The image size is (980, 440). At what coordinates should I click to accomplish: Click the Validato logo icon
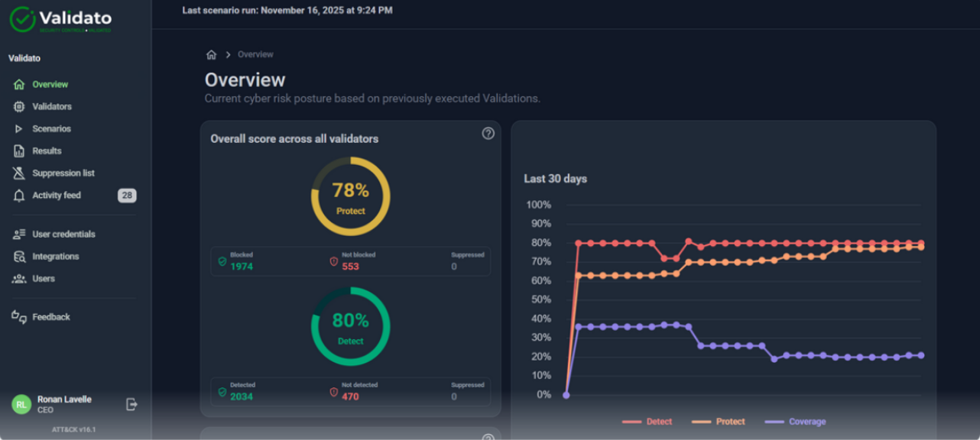[x=22, y=20]
